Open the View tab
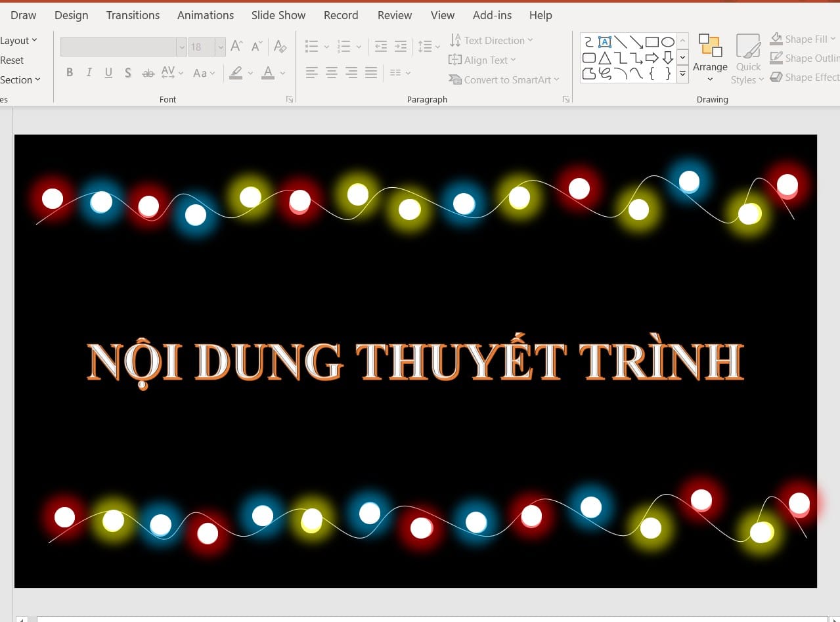The width and height of the screenshot is (840, 622). click(443, 15)
